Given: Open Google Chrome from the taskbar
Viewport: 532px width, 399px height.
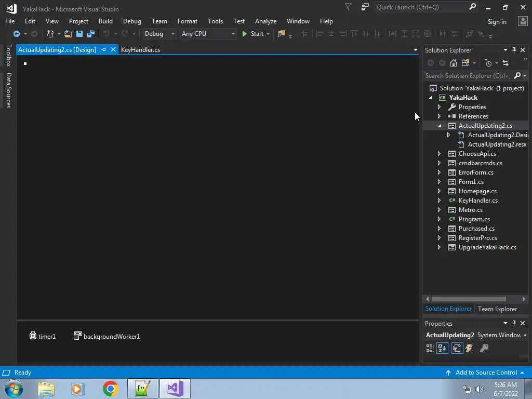Looking at the screenshot, I should tap(110, 389).
